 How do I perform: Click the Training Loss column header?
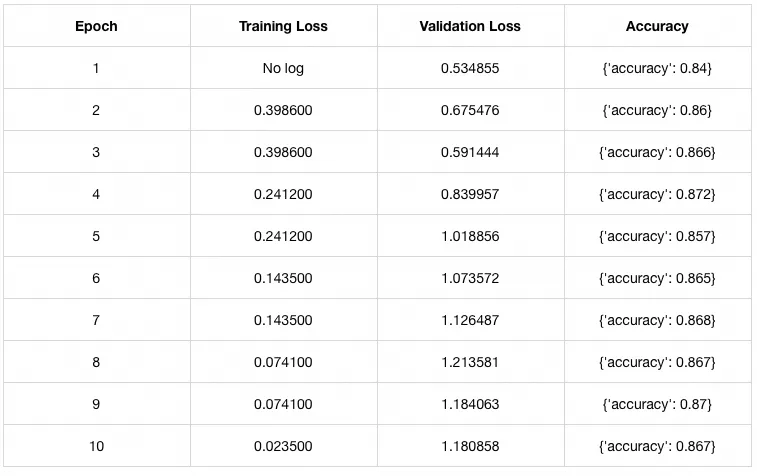tap(283, 26)
